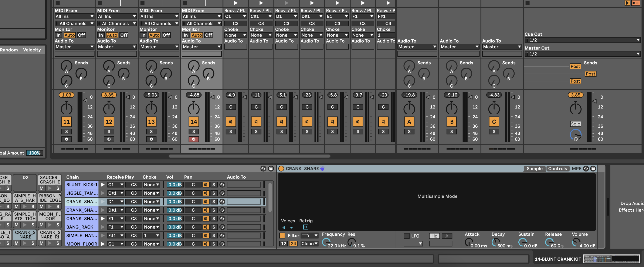Click the save preset icon of CRANK_SNARE device

[593, 169]
